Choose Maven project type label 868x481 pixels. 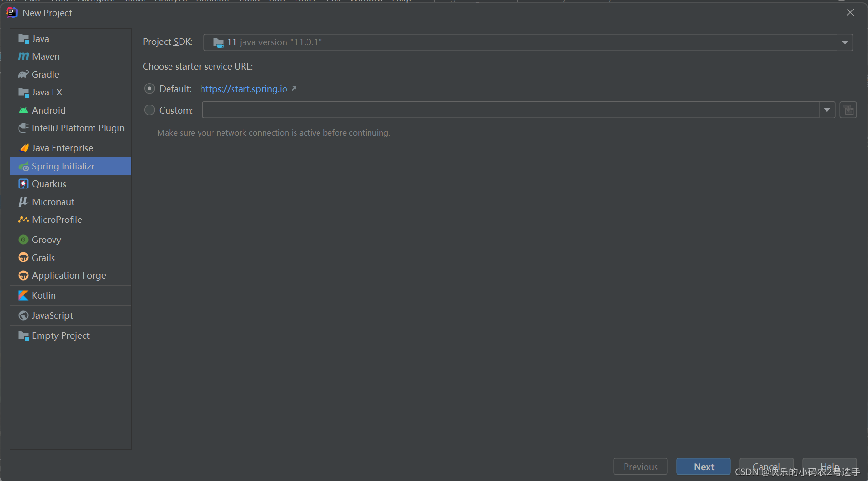46,56
